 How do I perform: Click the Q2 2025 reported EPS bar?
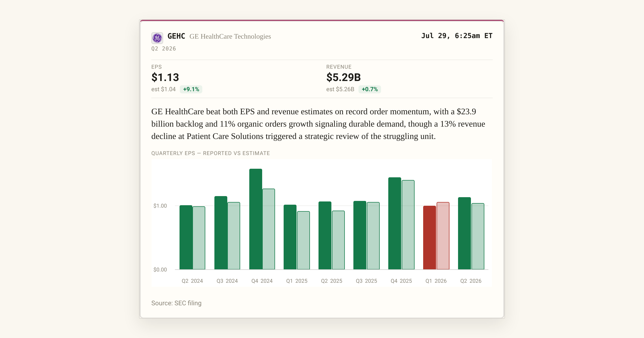pyautogui.click(x=325, y=236)
